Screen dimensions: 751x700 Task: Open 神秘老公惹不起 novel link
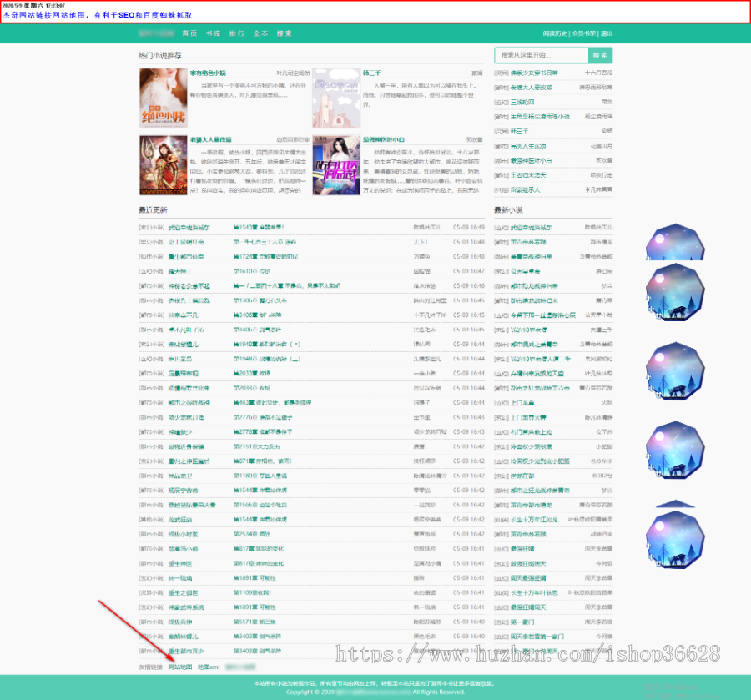tap(189, 286)
